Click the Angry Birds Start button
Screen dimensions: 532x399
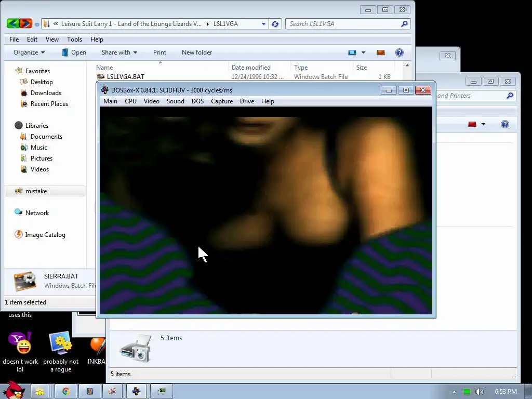click(14, 390)
